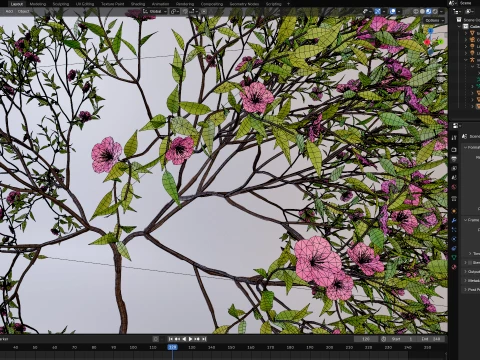
Task: Open the Sculpting workspace tab
Action: tap(61, 4)
